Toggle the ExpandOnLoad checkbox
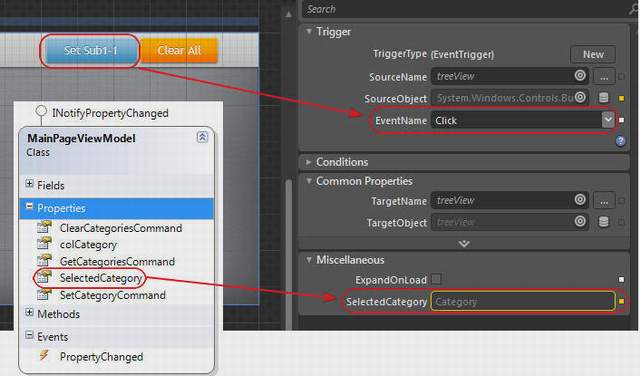This screenshot has width=640, height=376. click(436, 279)
